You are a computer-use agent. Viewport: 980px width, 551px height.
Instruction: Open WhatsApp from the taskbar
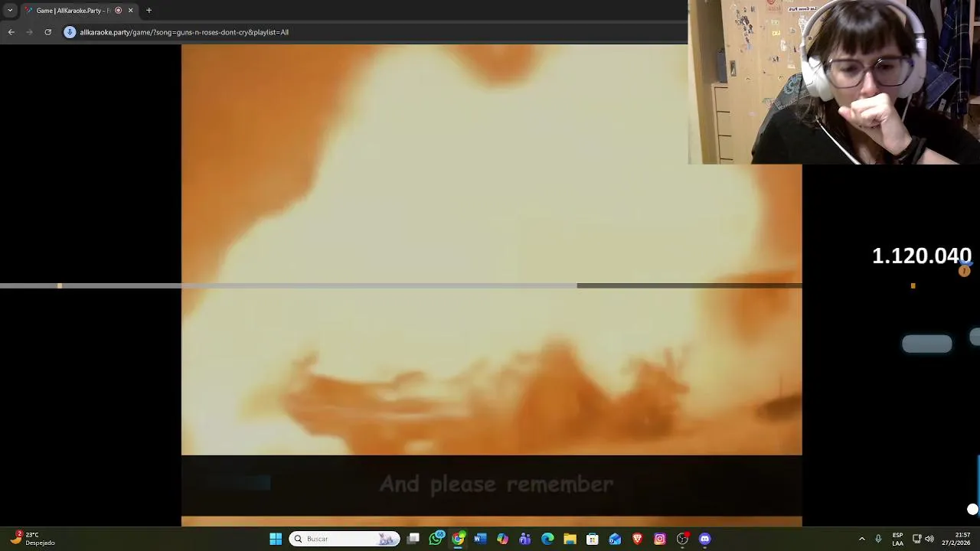[436, 539]
